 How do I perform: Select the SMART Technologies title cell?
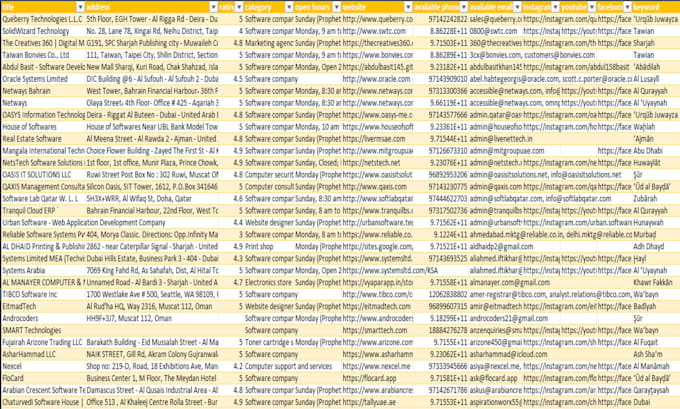click(42, 330)
